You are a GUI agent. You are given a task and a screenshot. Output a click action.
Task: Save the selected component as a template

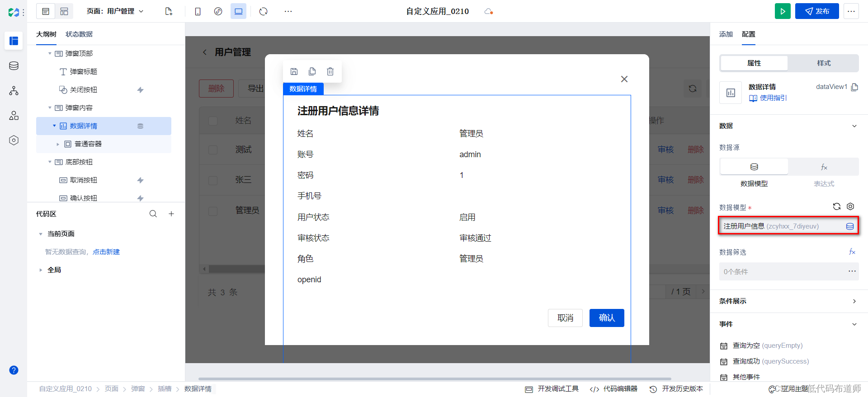[294, 71]
